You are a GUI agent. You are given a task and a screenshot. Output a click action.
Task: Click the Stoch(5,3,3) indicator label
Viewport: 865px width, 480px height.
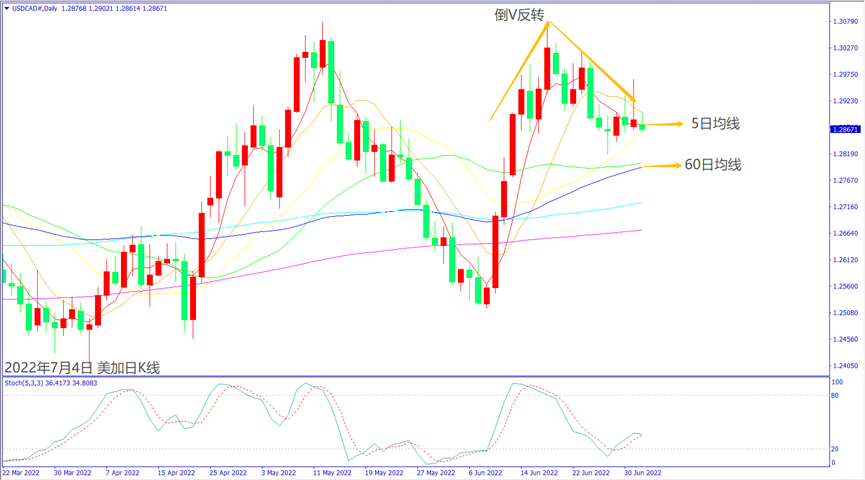click(x=28, y=382)
